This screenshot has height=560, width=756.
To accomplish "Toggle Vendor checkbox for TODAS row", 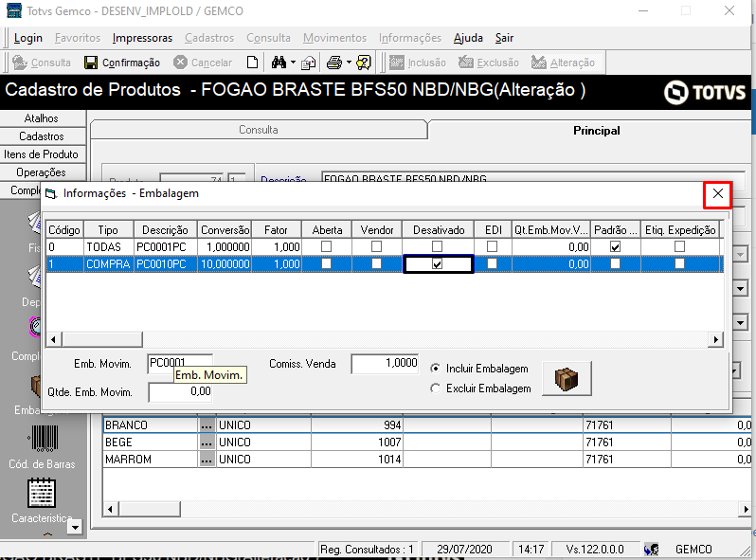I will [376, 246].
